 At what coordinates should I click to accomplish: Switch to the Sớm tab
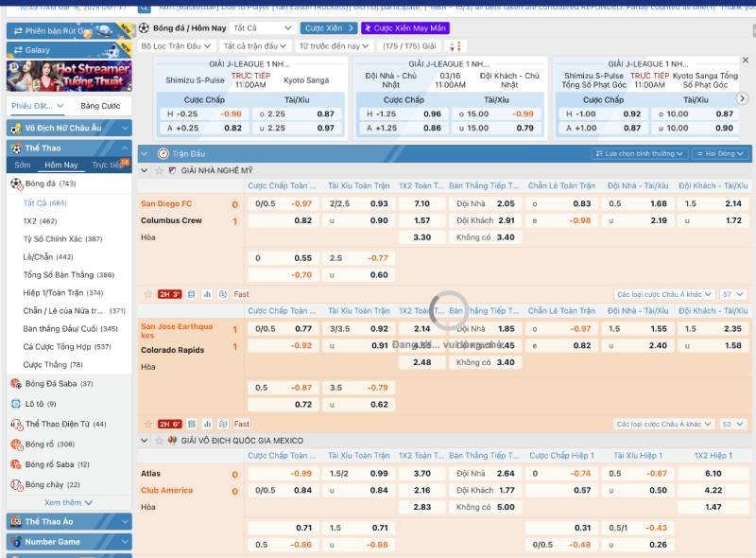23,165
